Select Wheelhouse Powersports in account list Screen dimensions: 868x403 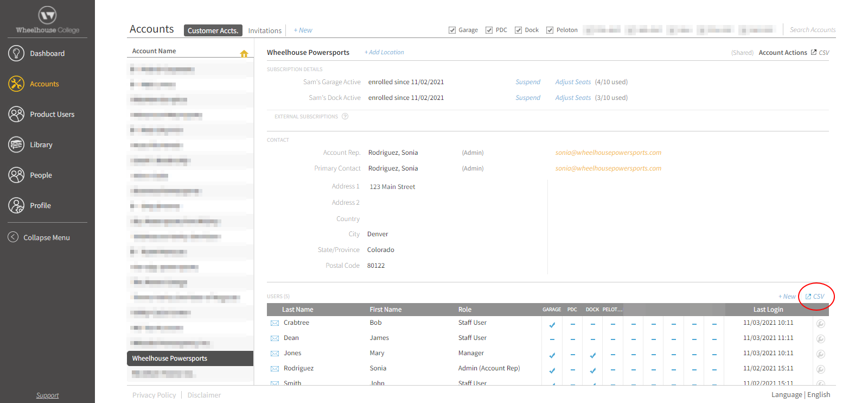click(190, 358)
